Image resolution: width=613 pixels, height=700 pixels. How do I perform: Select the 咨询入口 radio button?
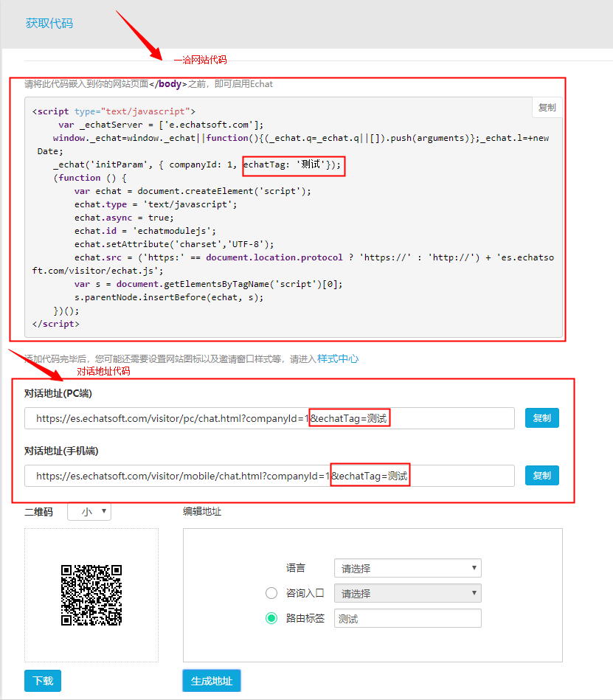(x=271, y=593)
